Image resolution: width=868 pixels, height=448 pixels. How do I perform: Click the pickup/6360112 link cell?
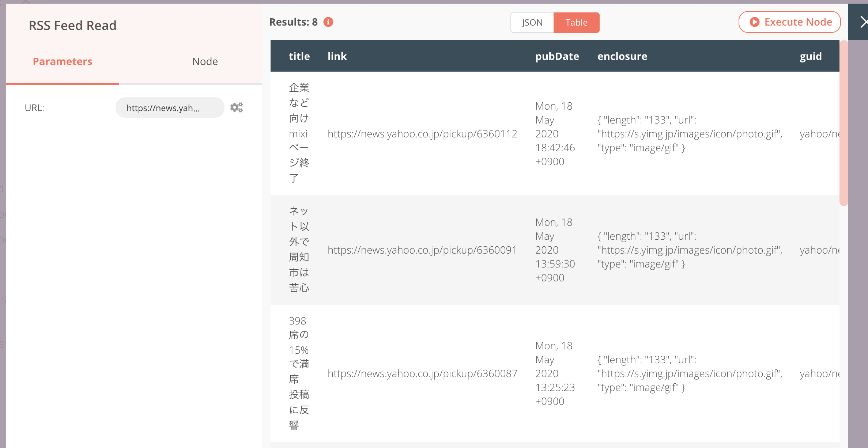(x=422, y=134)
